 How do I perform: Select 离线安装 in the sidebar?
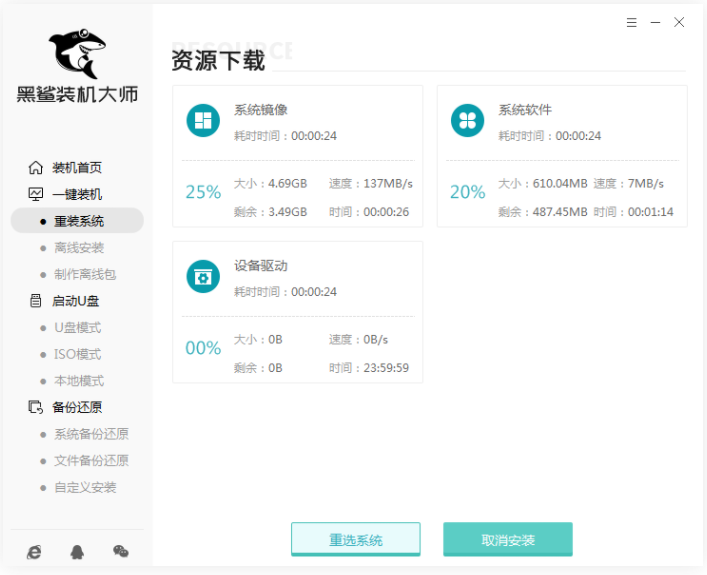coord(78,248)
